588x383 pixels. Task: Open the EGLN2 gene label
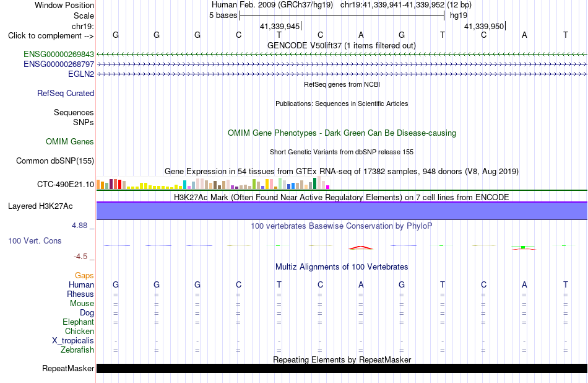click(x=81, y=74)
